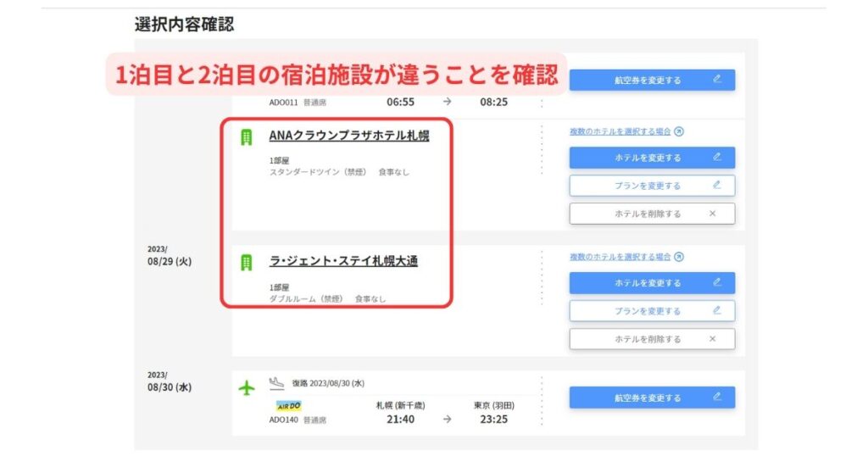The image size is (868, 456).
Task: Click ホテルを削除する for ANAクラウンプラザホテル札幌
Action: tap(652, 214)
